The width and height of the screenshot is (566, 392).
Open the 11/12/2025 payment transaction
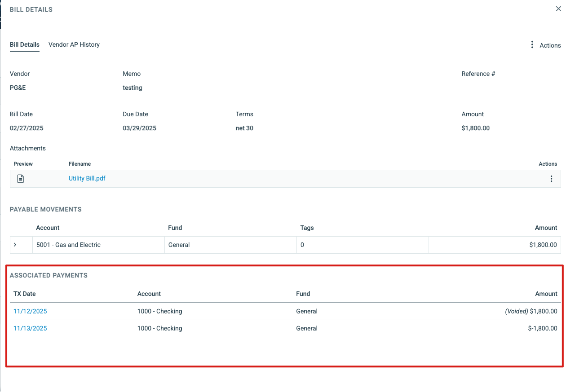click(x=30, y=311)
